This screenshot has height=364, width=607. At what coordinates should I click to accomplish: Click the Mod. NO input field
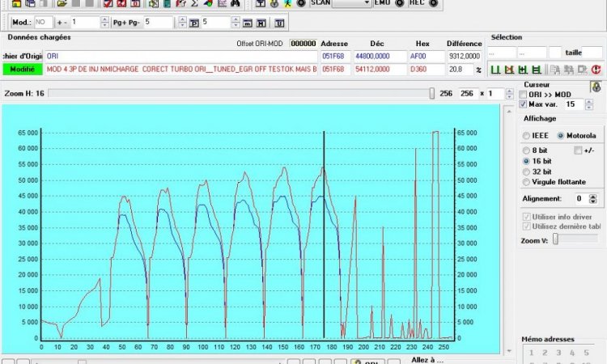pos(44,23)
